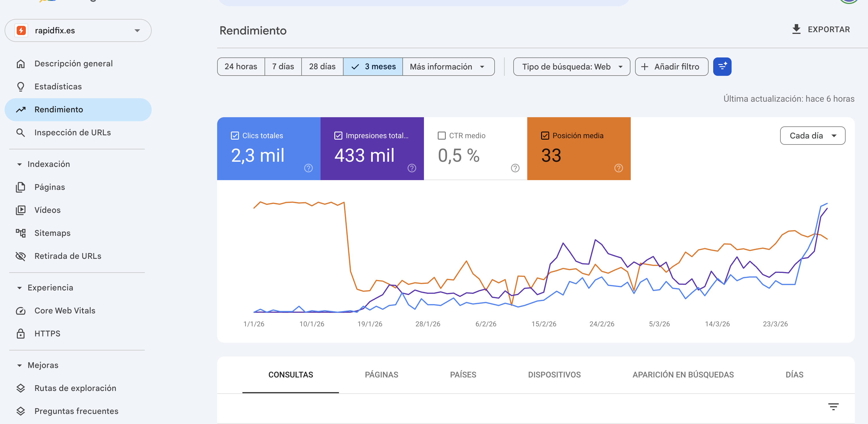Enable the CTR medio checkbox
This screenshot has height=424, width=868.
pyautogui.click(x=441, y=136)
